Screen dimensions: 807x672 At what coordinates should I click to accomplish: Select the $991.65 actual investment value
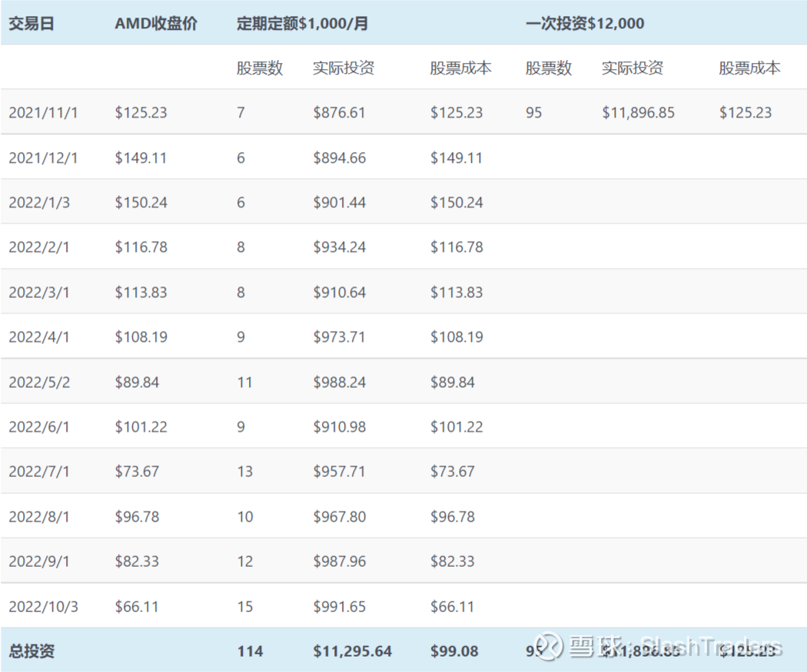pos(339,607)
